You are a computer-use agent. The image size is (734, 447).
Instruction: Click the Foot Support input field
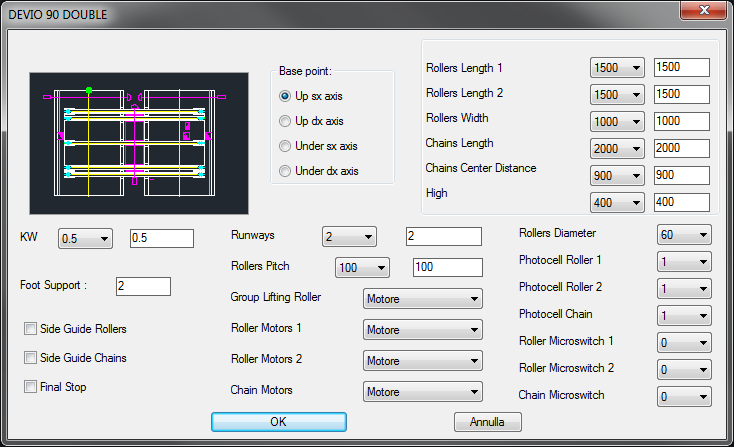point(143,286)
